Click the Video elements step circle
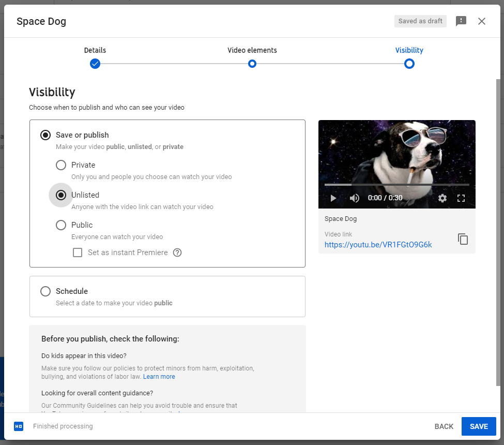Screen dimensions: 504x445 click(252, 64)
